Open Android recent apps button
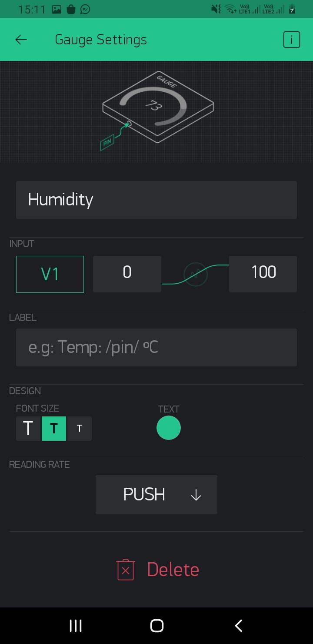The image size is (313, 644). (x=76, y=626)
